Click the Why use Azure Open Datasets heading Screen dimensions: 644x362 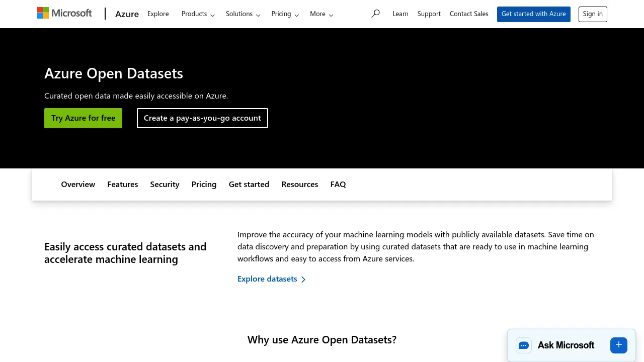pyautogui.click(x=322, y=340)
